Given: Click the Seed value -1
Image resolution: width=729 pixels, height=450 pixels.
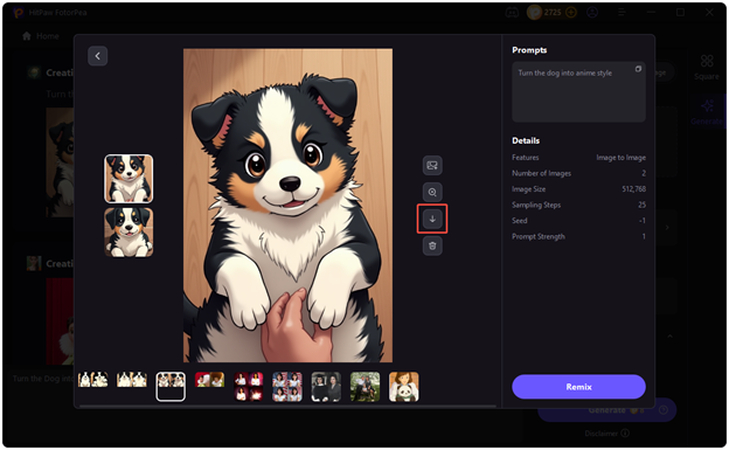Looking at the screenshot, I should (x=642, y=221).
